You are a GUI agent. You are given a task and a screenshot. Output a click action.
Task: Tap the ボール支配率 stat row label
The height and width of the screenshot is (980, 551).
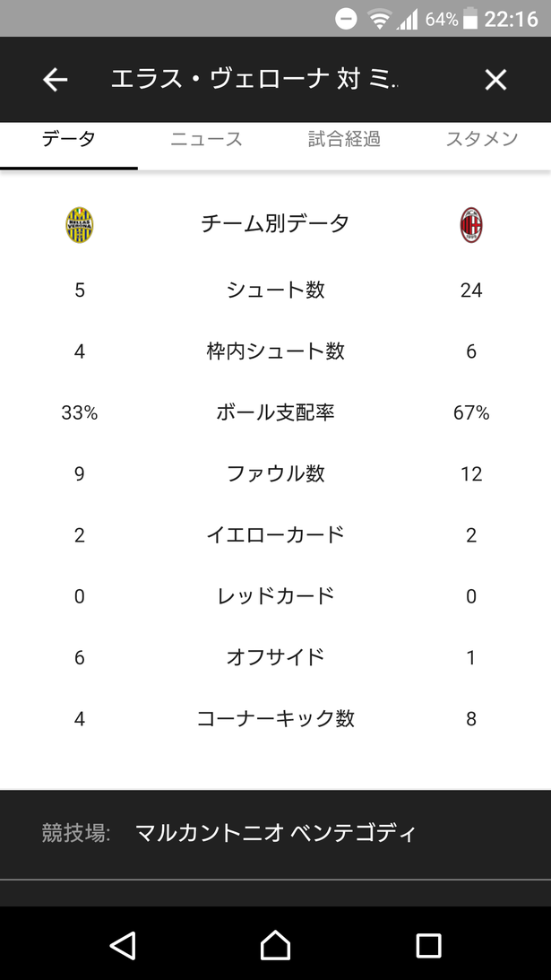click(276, 412)
